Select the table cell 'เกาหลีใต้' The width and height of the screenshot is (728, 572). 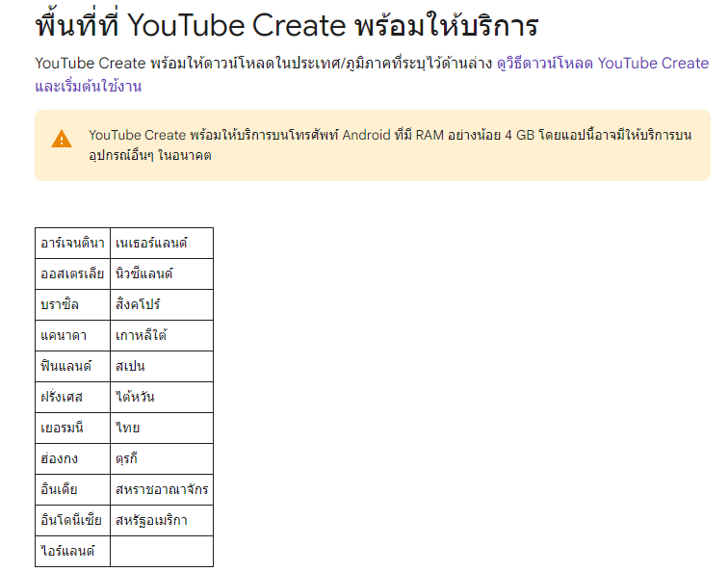(x=162, y=336)
